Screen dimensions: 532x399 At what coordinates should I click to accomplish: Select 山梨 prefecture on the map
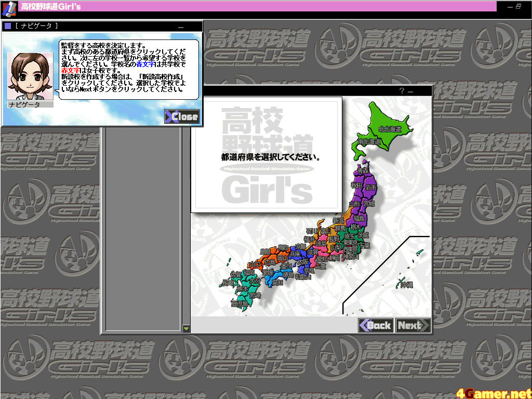(x=336, y=247)
